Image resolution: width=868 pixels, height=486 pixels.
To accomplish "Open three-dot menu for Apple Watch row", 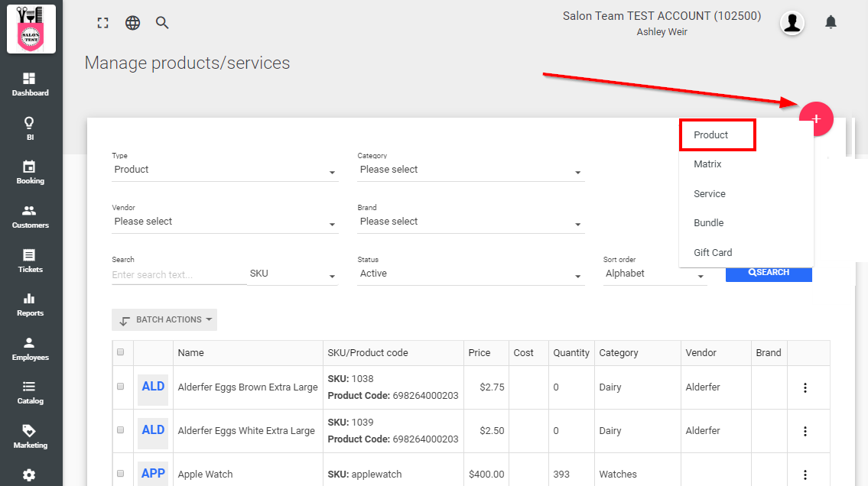I will point(805,474).
